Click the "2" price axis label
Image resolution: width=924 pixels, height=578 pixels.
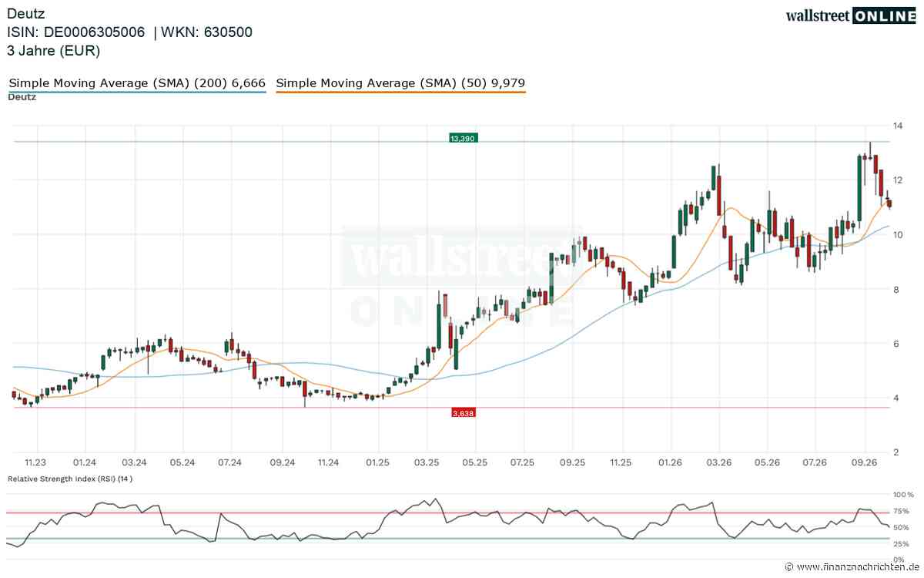click(x=896, y=452)
